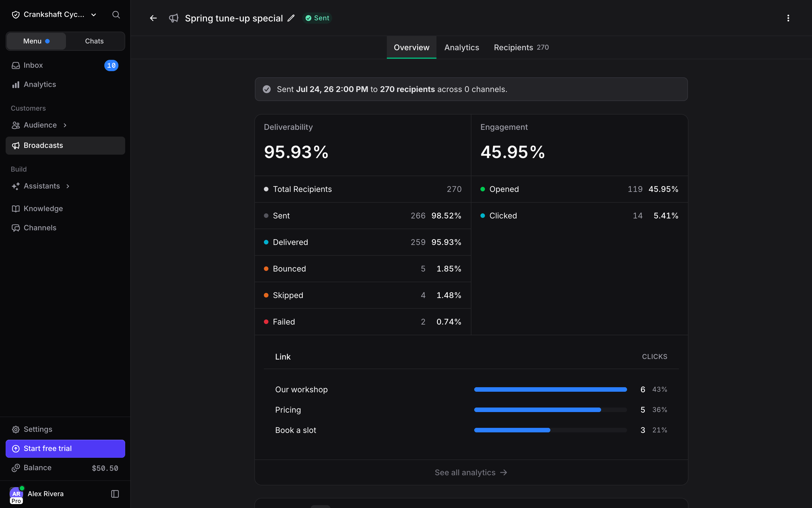Open Inbox with 10 unread
The height and width of the screenshot is (508, 812).
(x=65, y=65)
